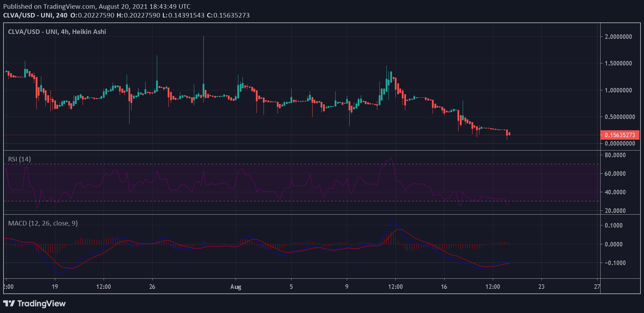Click the 23 date on time axis
The height and width of the screenshot is (313, 644).
pos(541,287)
